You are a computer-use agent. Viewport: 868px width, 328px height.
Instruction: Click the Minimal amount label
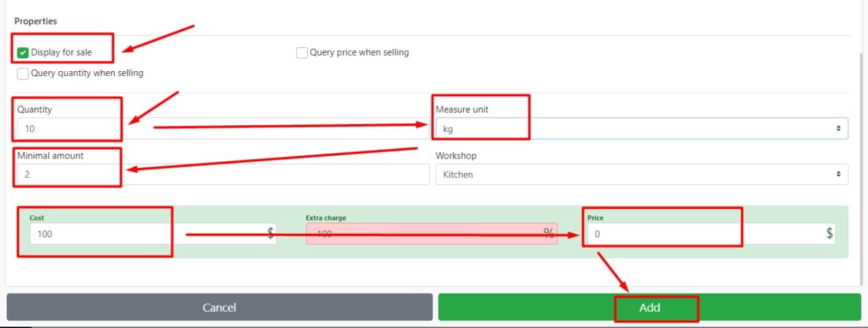pos(51,156)
